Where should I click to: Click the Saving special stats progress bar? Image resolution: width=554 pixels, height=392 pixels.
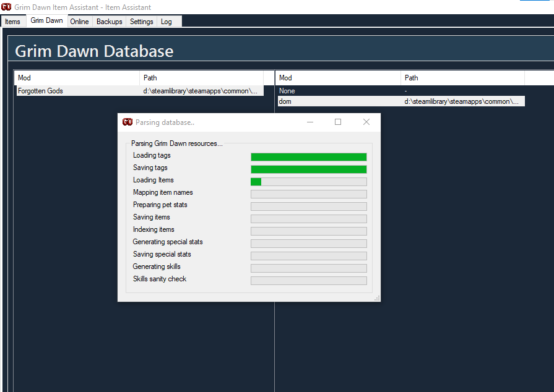pyautogui.click(x=309, y=256)
